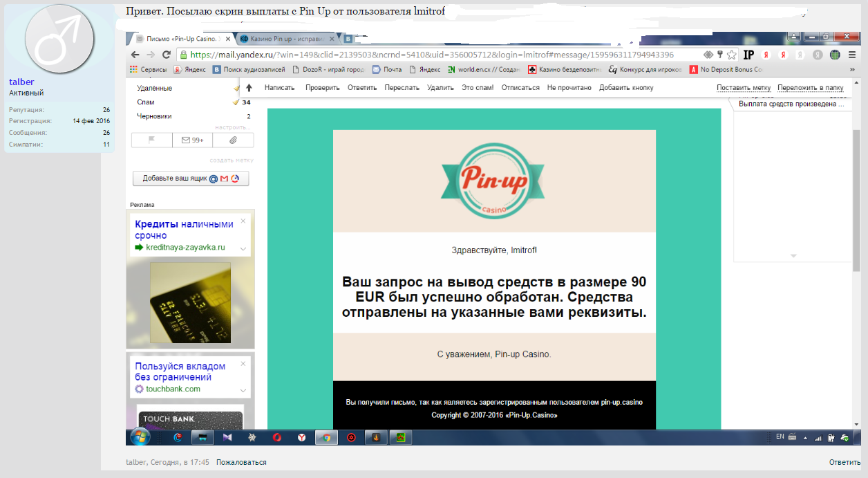
Task: Open the Черновики mail folder
Action: 154,116
